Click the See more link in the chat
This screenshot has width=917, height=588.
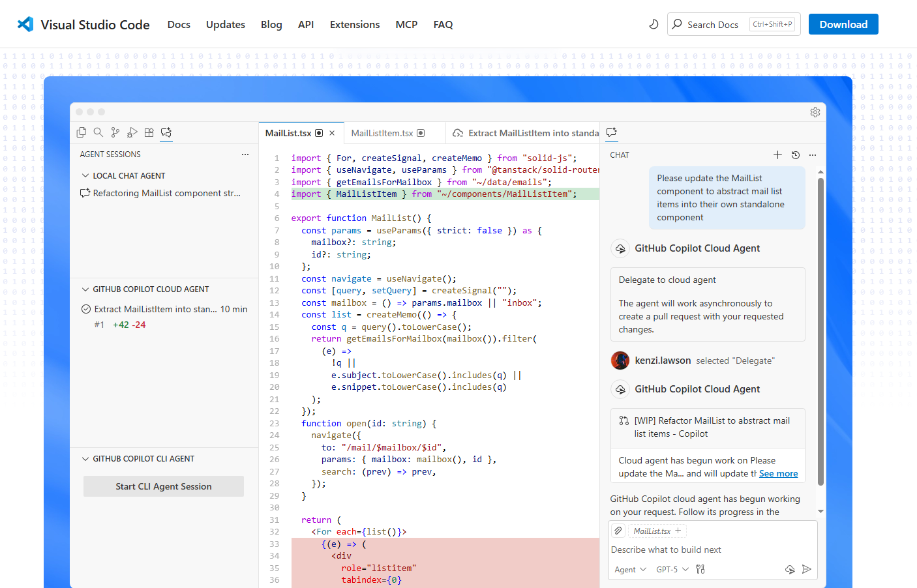(x=778, y=473)
